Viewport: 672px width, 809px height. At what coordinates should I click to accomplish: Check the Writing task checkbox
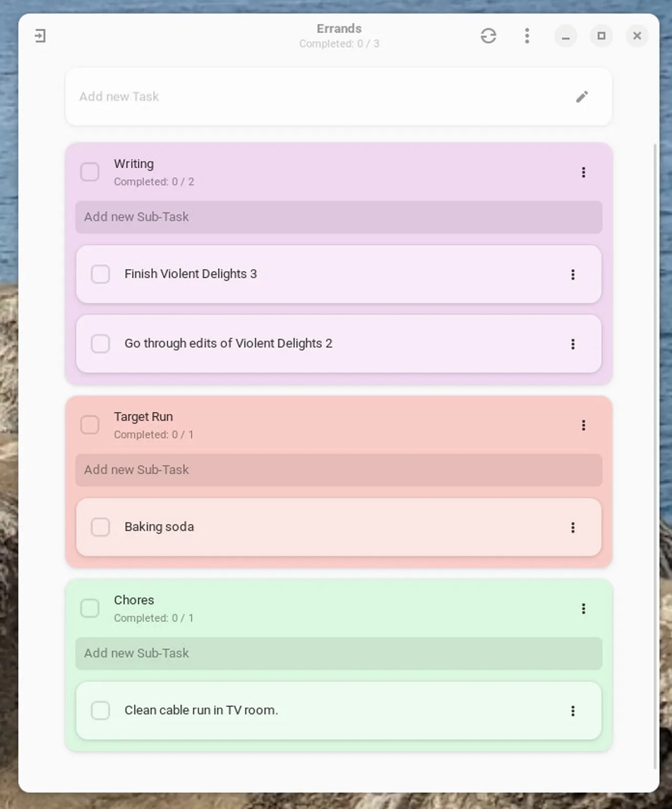(90, 172)
